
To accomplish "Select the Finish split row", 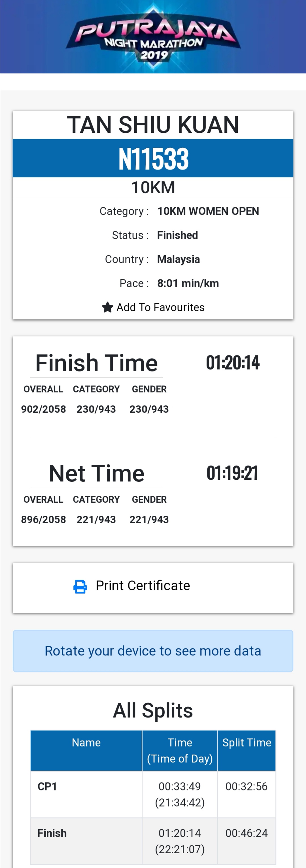I will click(x=153, y=841).
